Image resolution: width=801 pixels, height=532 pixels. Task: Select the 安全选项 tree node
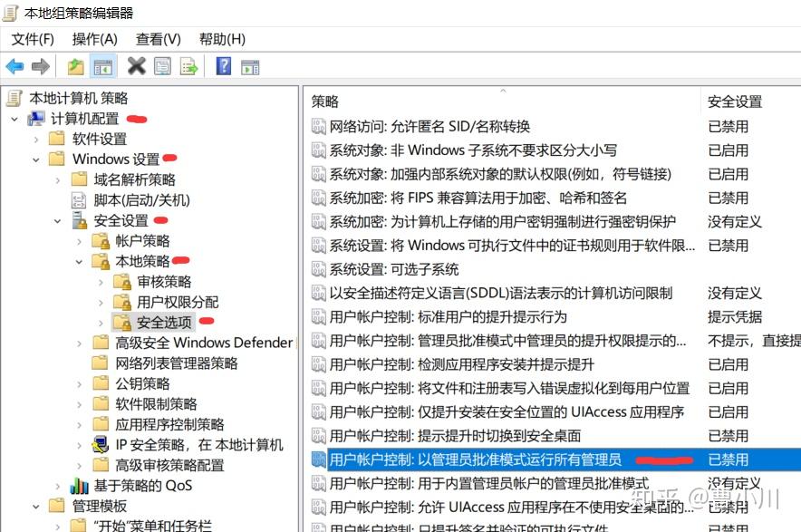[166, 321]
